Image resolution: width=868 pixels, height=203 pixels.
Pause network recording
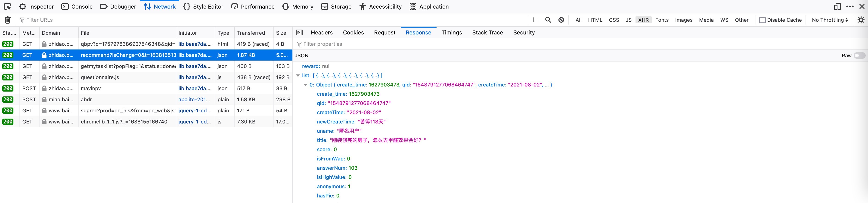click(x=535, y=20)
